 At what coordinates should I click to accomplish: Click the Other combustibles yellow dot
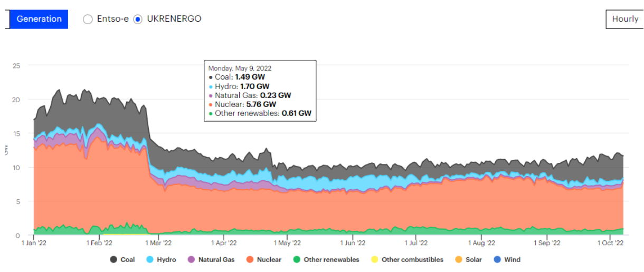point(373,259)
